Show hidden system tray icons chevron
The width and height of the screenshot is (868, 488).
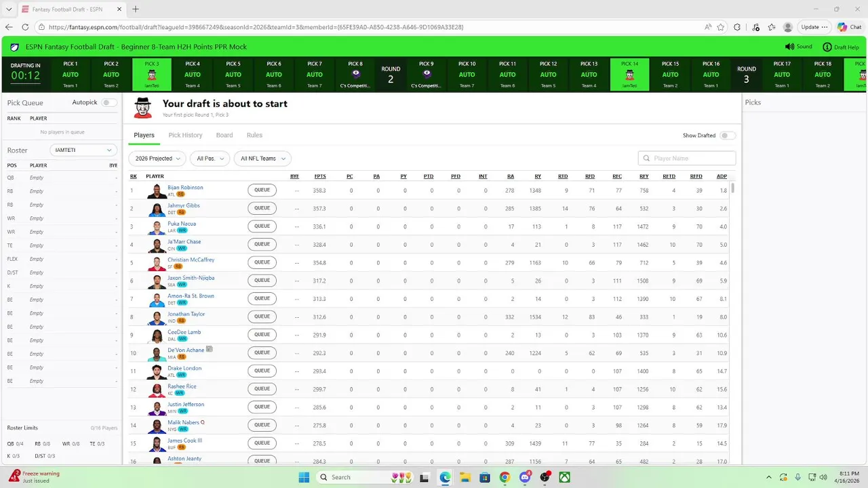(769, 476)
